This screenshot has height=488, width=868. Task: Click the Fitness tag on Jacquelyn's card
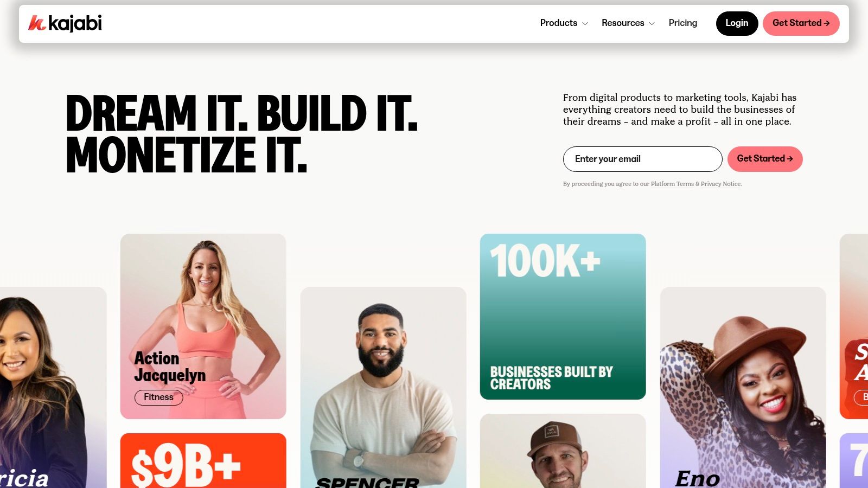coord(158,397)
